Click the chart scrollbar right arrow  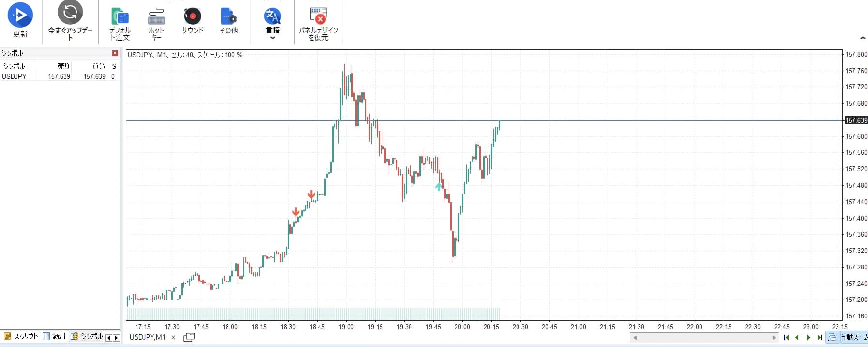774,338
